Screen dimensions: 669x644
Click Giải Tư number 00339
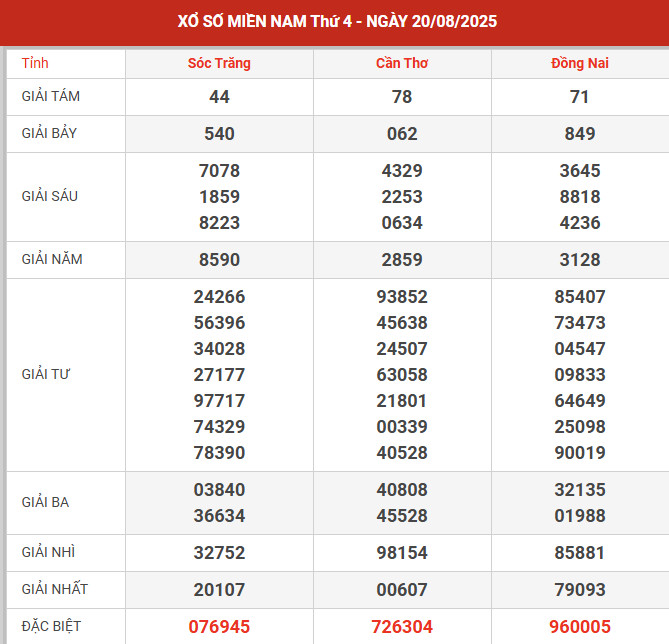pyautogui.click(x=402, y=427)
